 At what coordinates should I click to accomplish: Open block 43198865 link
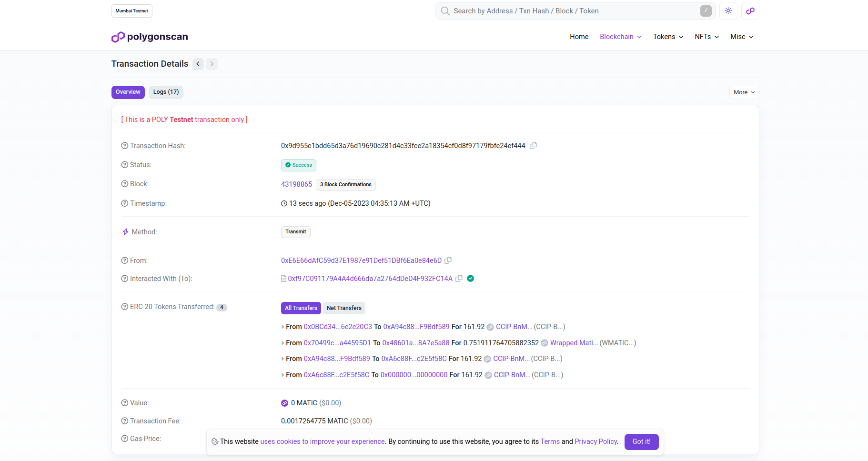coord(297,184)
